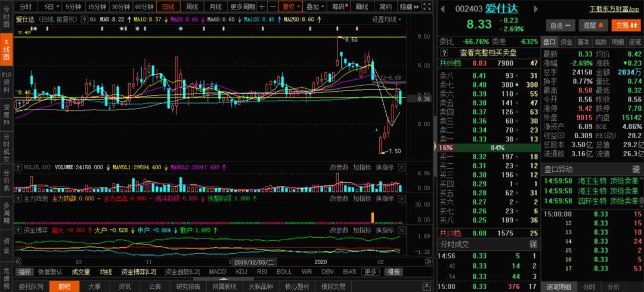Open help icon next to 爱仕达 MA label

click(x=84, y=19)
